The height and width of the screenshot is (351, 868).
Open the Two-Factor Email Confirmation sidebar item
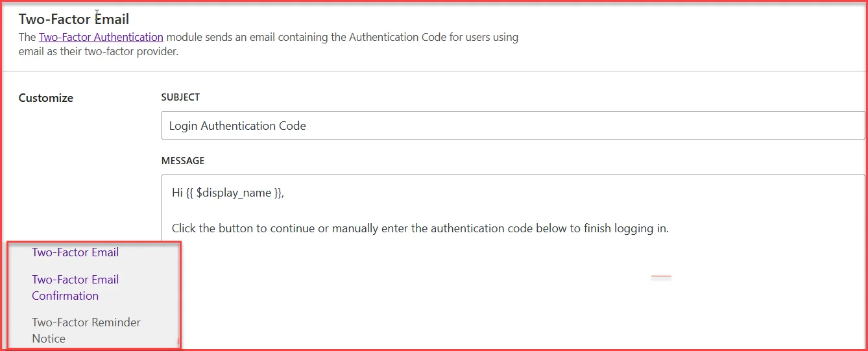coord(75,287)
